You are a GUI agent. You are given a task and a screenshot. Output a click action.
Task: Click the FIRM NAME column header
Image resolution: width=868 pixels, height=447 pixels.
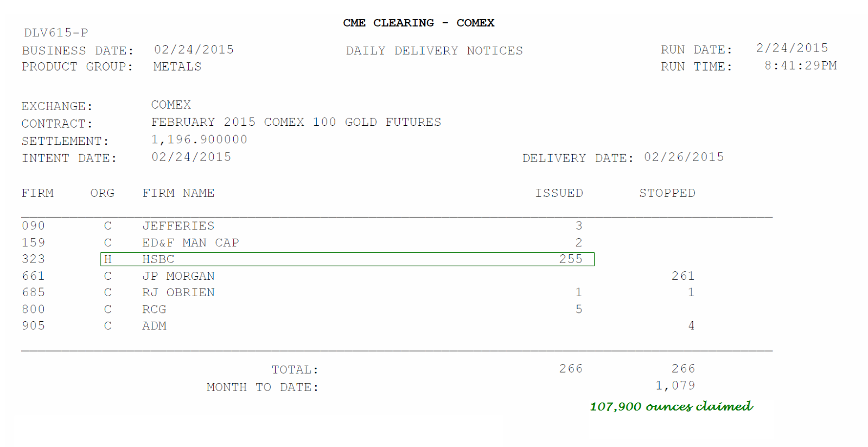pos(178,193)
